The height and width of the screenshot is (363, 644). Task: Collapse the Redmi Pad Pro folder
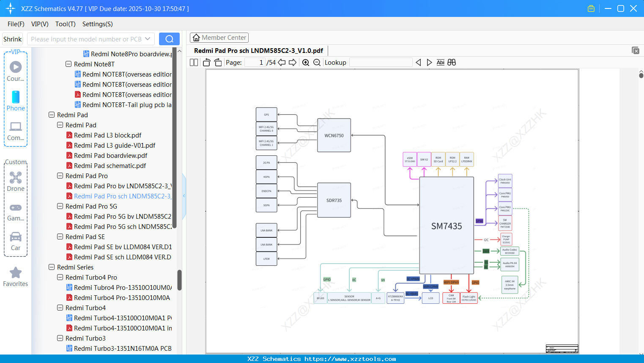coord(60,176)
